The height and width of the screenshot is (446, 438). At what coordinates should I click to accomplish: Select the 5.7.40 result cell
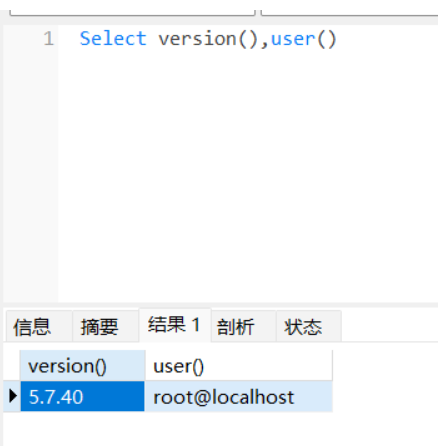click(x=82, y=397)
